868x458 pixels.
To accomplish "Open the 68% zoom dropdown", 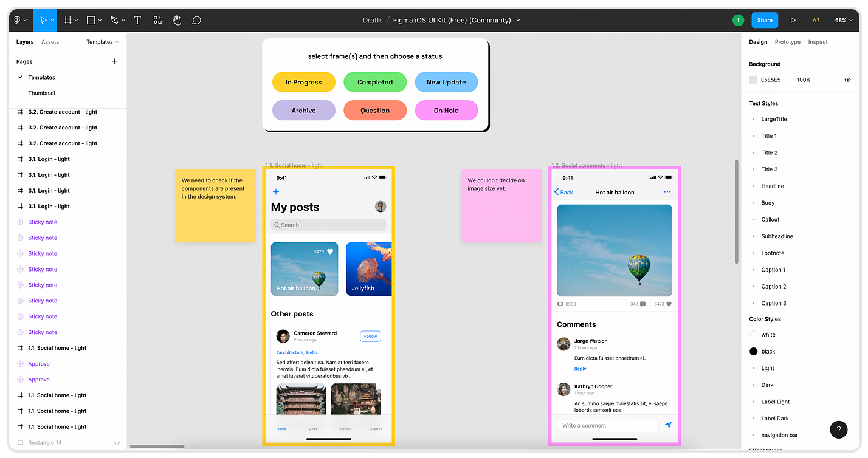I will [x=844, y=20].
